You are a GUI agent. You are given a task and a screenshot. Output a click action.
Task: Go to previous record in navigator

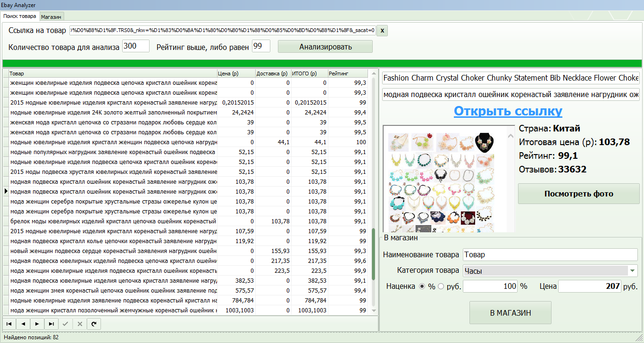(x=23, y=324)
